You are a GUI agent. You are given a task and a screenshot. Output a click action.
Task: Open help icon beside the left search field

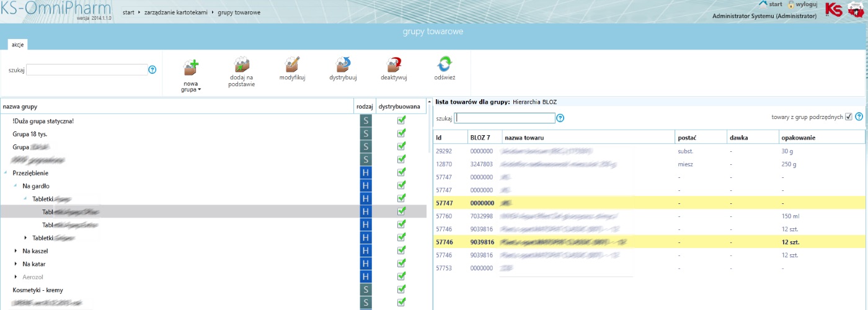click(x=153, y=70)
